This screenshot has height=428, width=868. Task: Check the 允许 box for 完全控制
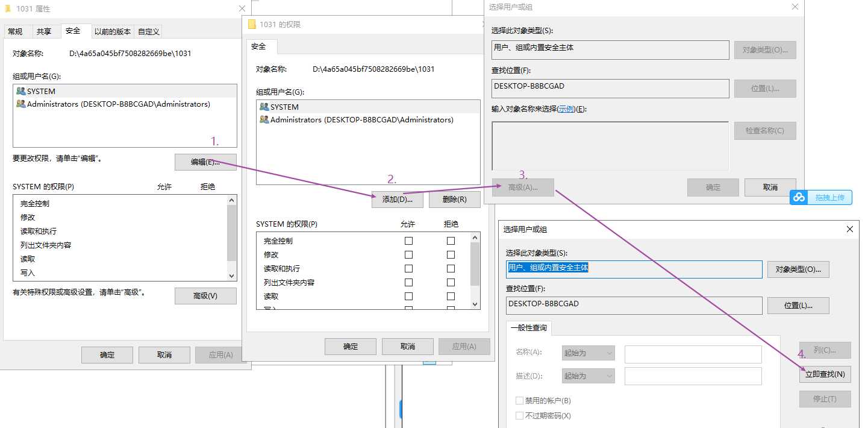[x=408, y=241]
